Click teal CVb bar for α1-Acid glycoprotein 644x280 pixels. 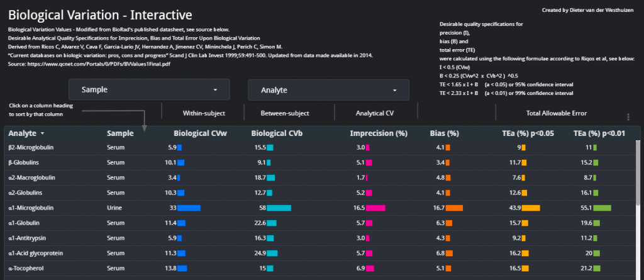[272, 253]
